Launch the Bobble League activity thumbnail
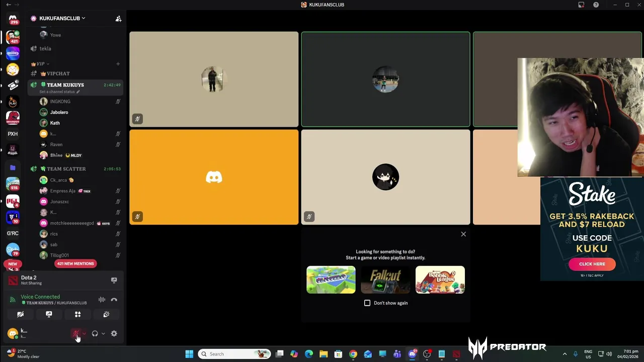 440,280
